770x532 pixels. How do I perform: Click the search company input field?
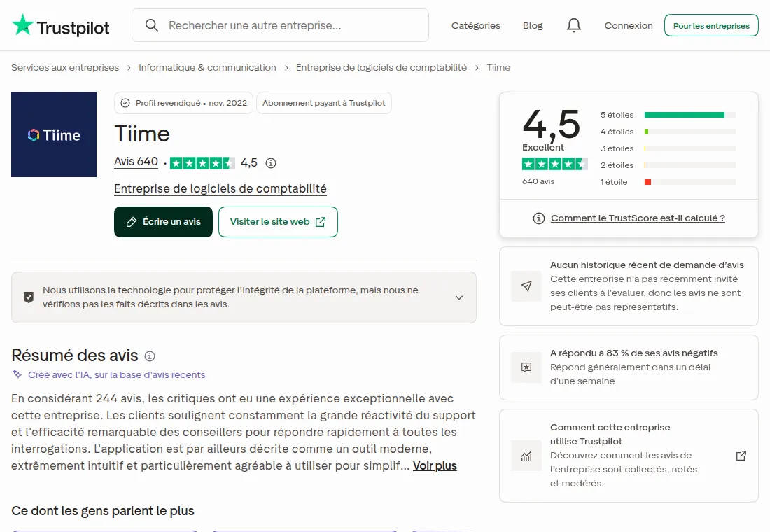(x=281, y=25)
